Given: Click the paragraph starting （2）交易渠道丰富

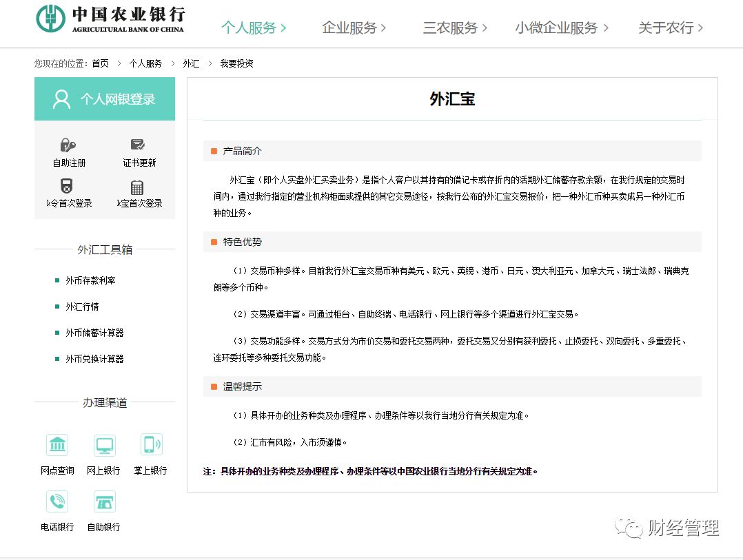Looking at the screenshot, I should (405, 314).
